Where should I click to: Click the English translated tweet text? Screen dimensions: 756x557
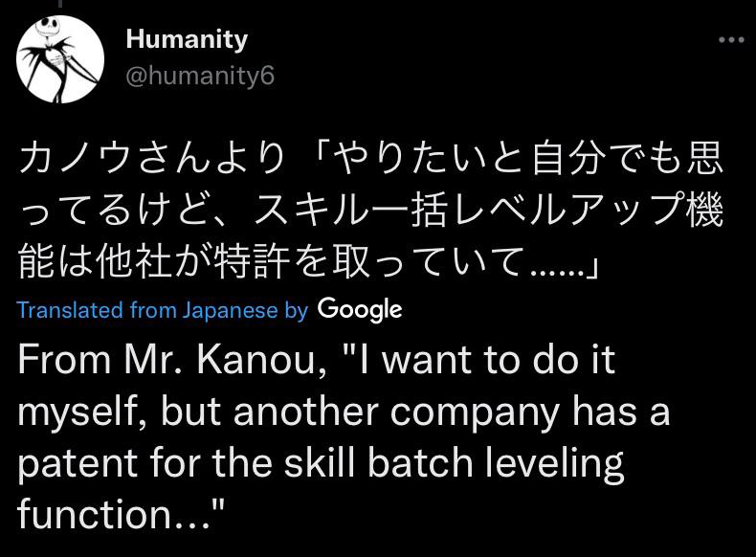click(x=345, y=437)
